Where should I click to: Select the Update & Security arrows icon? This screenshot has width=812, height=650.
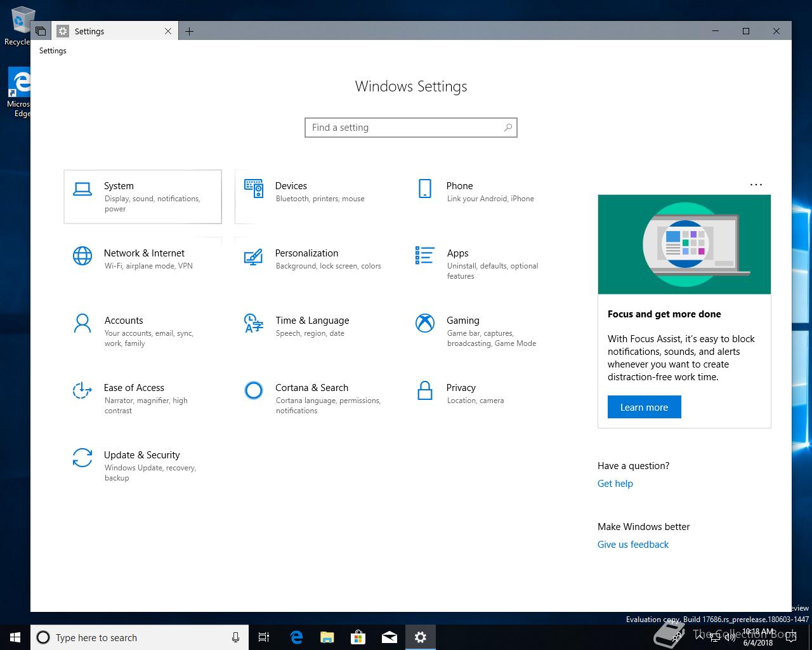[x=82, y=458]
